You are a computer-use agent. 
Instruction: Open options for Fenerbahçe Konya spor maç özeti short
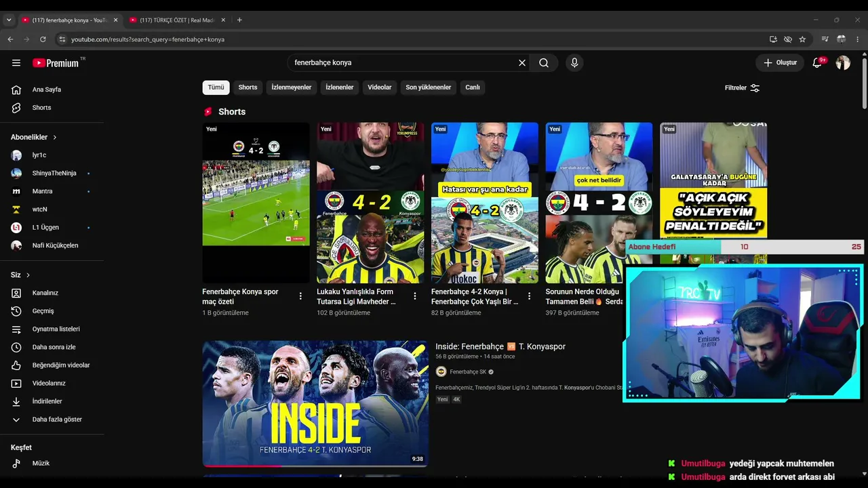(300, 296)
